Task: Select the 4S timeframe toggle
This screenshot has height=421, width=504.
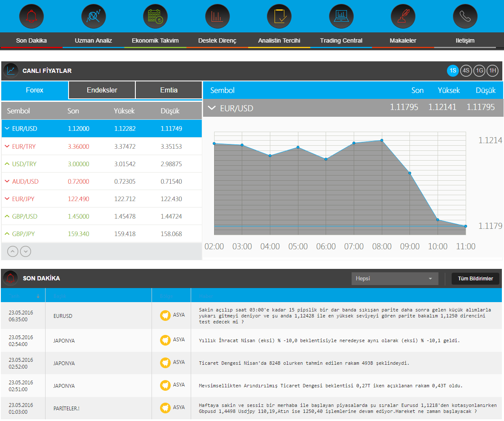Action: [466, 70]
